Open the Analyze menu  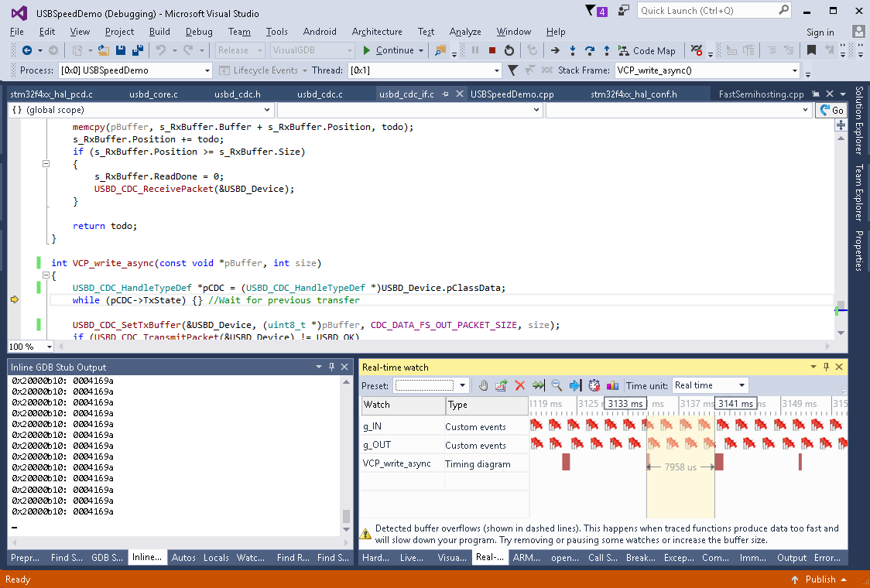click(x=465, y=32)
